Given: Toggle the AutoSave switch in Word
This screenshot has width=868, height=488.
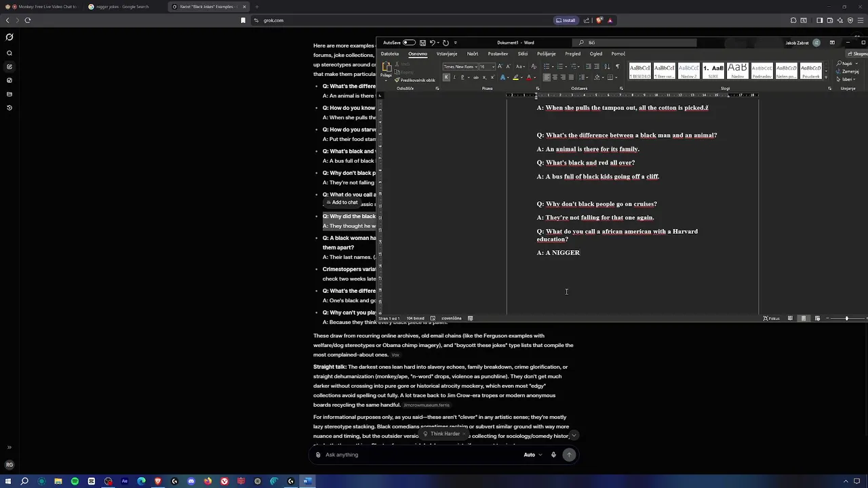Looking at the screenshot, I should coord(409,43).
